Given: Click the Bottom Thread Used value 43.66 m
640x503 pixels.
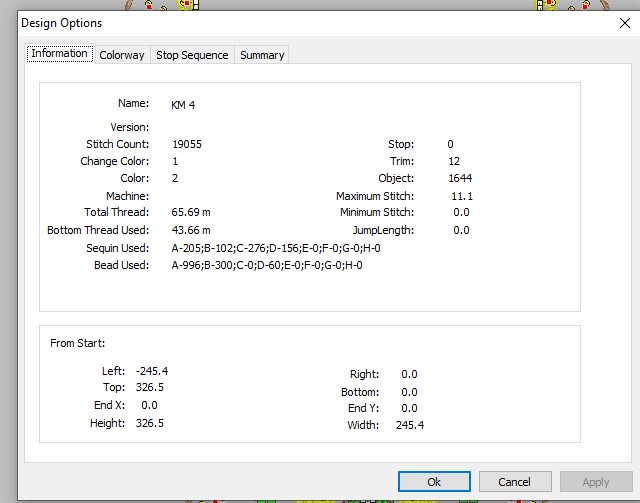Looking at the screenshot, I should coord(191,230).
